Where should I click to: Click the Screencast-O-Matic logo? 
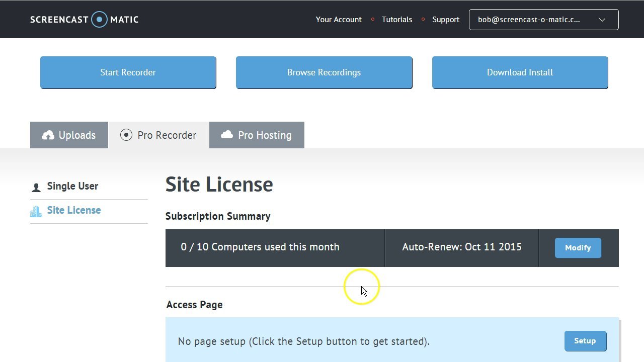click(x=84, y=20)
